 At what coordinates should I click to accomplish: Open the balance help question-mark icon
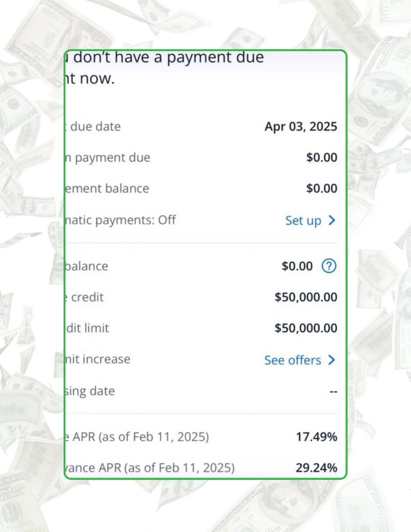click(329, 266)
